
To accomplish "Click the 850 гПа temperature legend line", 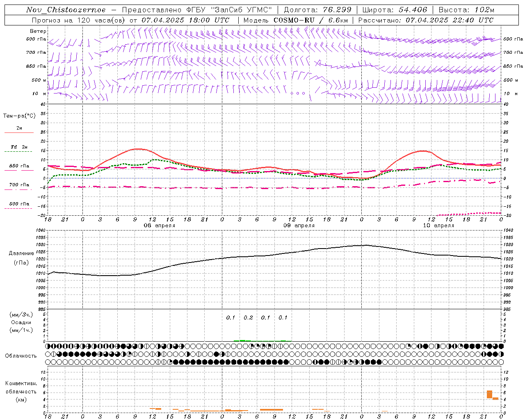I will (x=18, y=171).
